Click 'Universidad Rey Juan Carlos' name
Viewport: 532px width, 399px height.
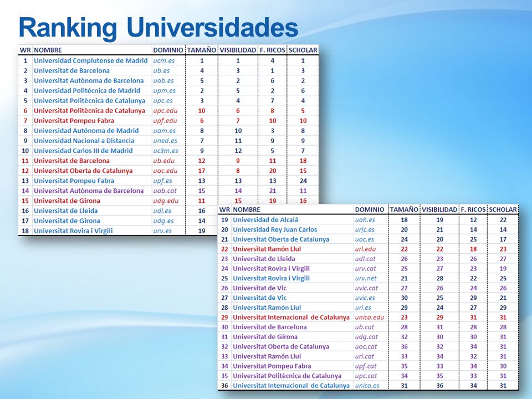click(x=275, y=229)
